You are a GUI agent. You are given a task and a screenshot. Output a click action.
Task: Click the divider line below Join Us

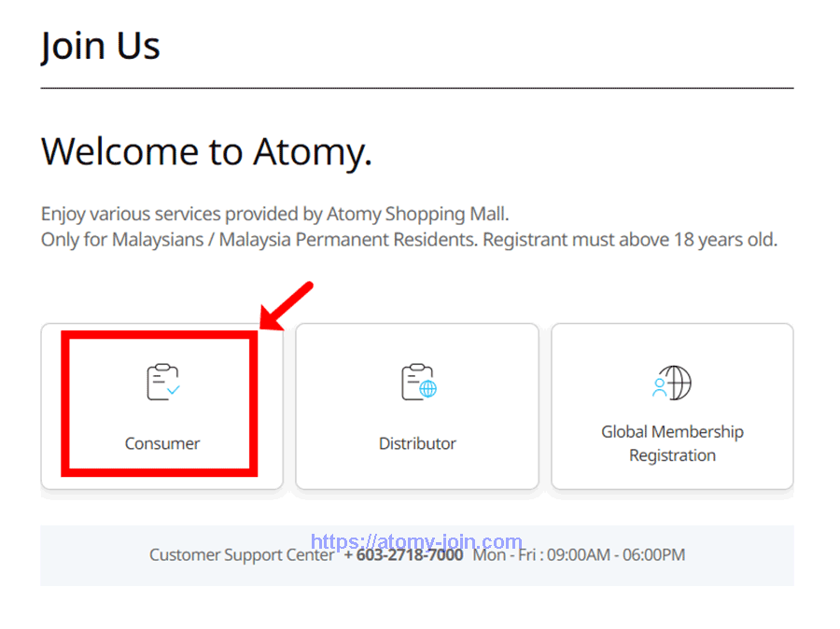click(x=417, y=88)
